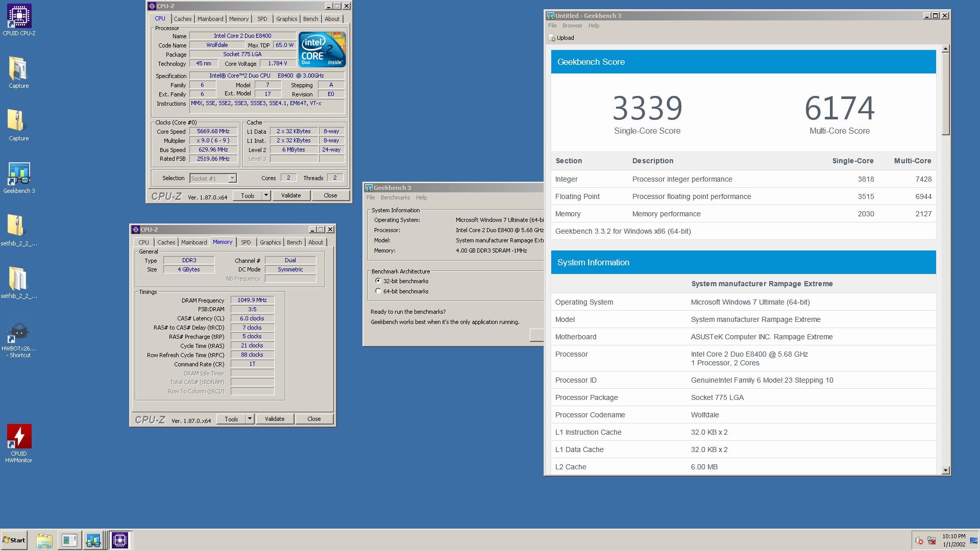
Task: Click Close button in top CPU-Z
Action: [330, 195]
